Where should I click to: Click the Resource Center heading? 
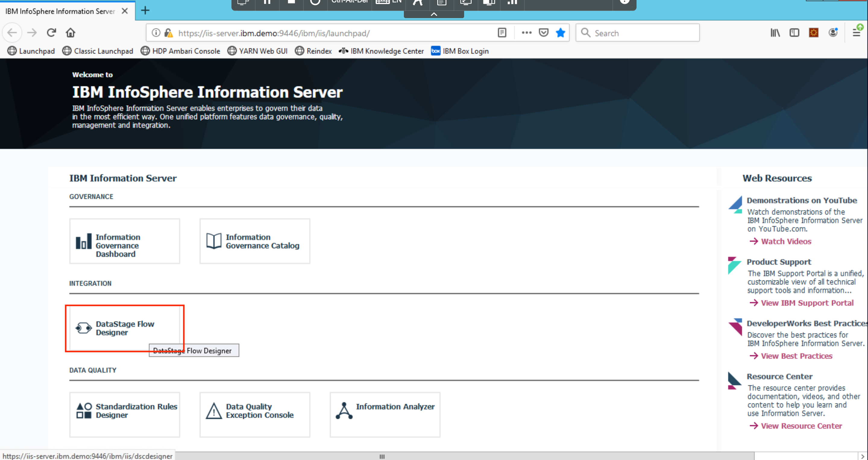779,377
